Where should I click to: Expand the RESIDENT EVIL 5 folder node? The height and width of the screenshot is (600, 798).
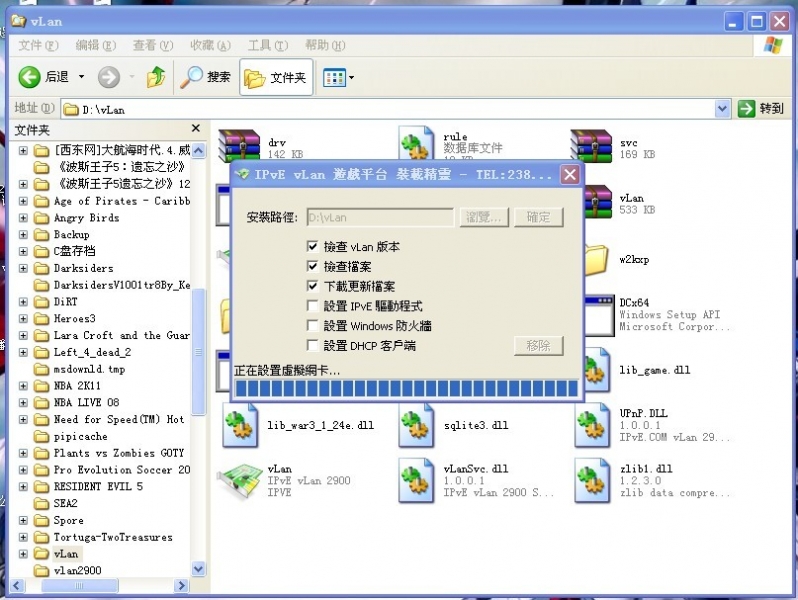pos(23,487)
